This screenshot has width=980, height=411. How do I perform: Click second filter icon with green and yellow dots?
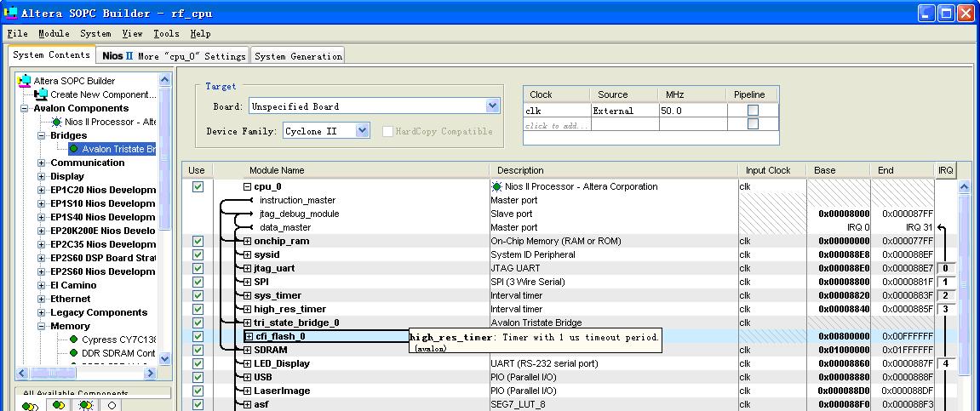59,405
